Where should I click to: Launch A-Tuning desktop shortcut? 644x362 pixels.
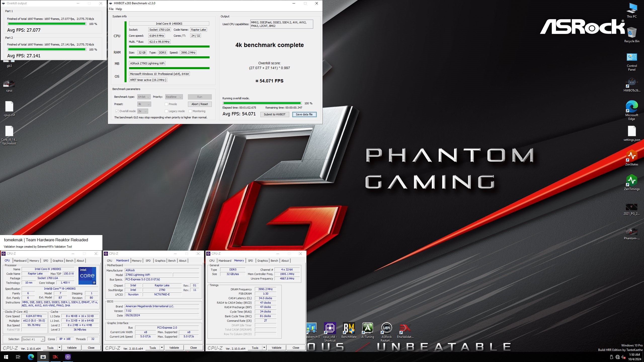[368, 330]
